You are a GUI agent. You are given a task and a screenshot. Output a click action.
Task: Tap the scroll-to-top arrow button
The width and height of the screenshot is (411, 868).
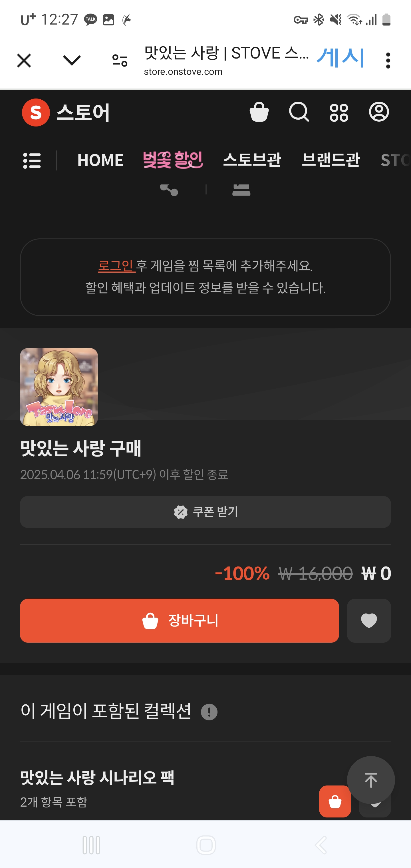371,780
